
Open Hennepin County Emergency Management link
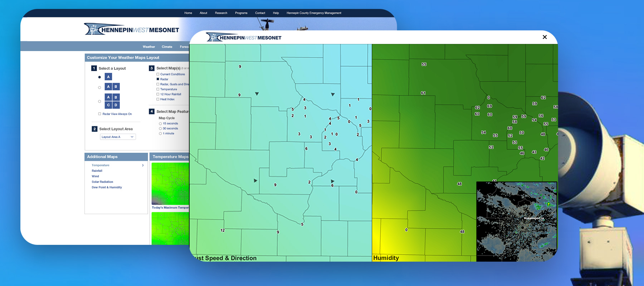(314, 13)
